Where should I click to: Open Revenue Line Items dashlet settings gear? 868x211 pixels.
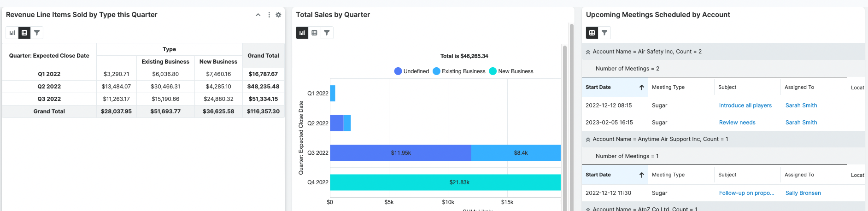tap(278, 15)
